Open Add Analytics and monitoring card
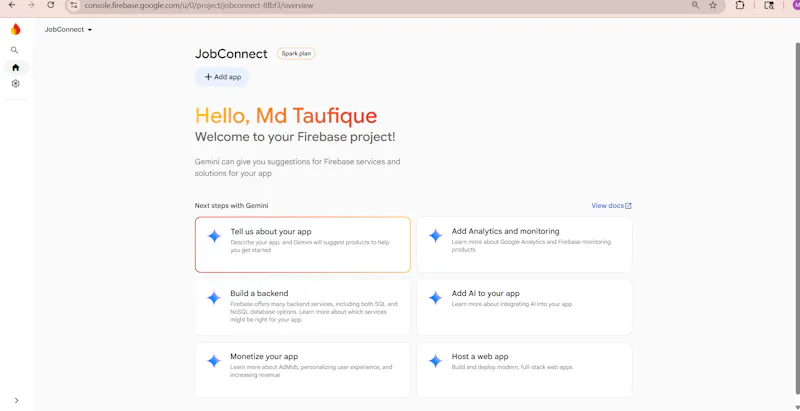Image resolution: width=800 pixels, height=411 pixels. click(524, 245)
